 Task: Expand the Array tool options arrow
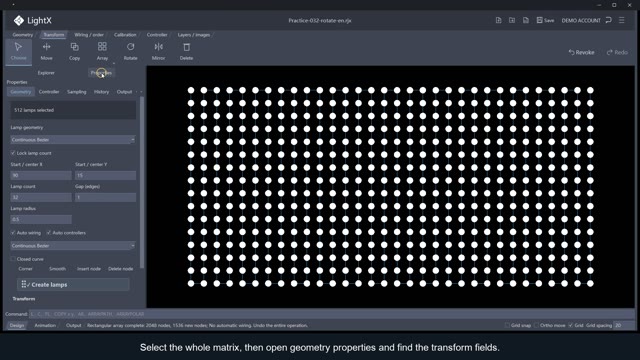[113, 63]
